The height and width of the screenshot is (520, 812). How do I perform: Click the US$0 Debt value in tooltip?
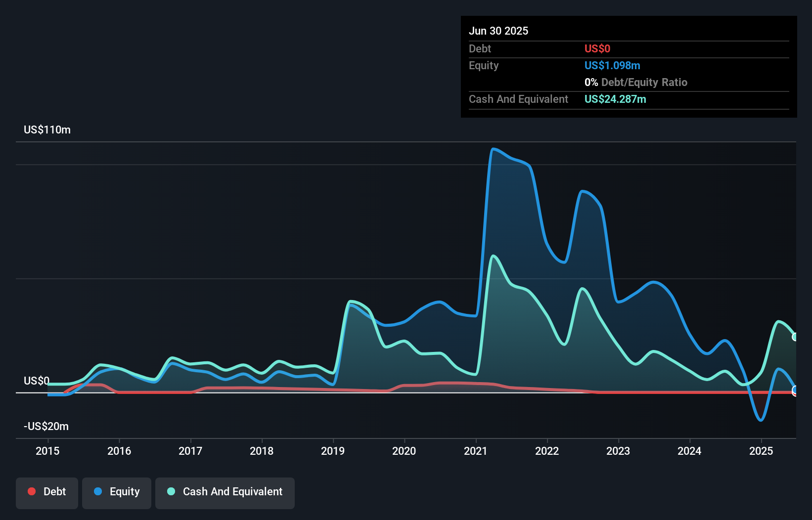click(x=597, y=48)
